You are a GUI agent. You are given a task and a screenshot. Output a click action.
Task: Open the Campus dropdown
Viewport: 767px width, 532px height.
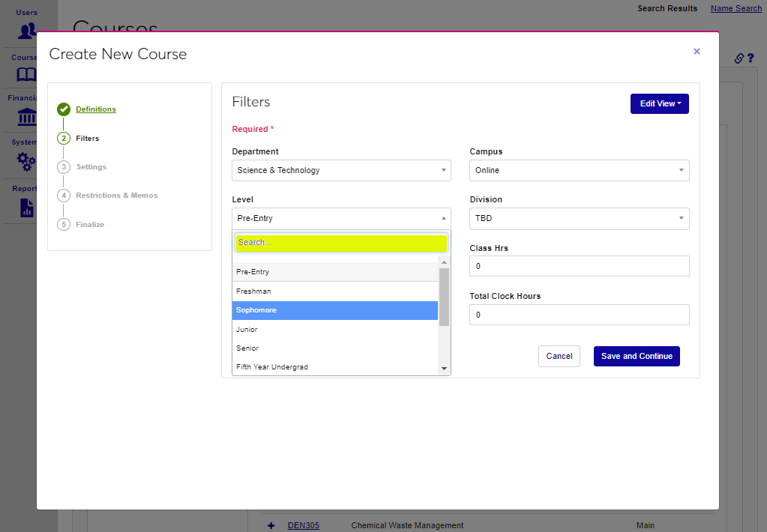click(579, 170)
